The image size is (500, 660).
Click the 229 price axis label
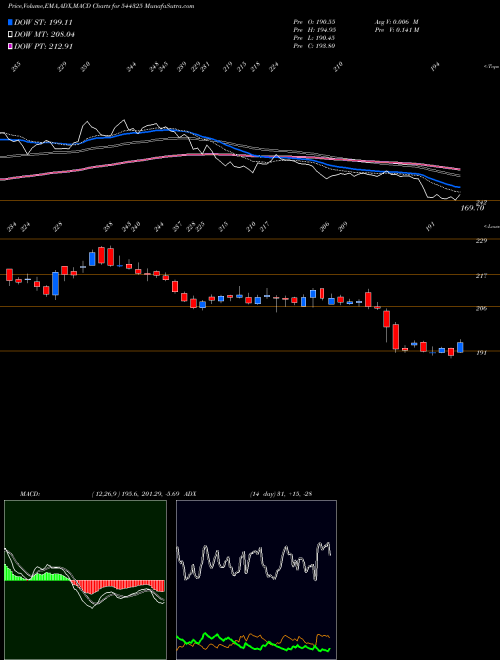pyautogui.click(x=481, y=240)
